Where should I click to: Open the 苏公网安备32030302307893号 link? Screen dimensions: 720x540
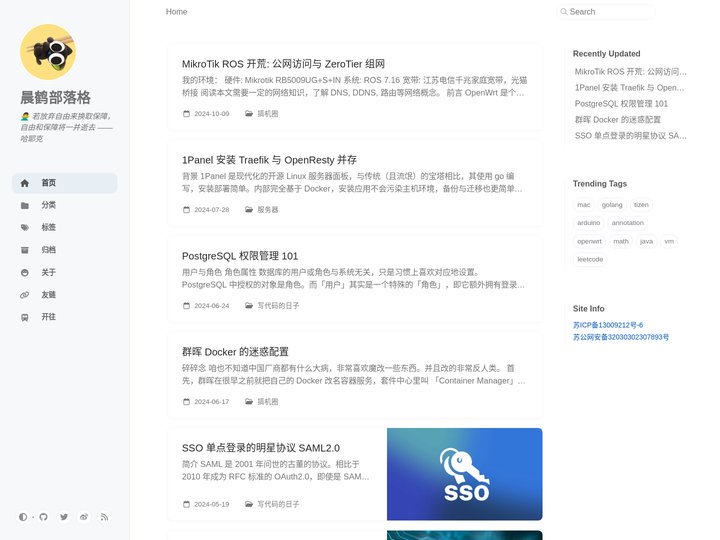(x=621, y=337)
